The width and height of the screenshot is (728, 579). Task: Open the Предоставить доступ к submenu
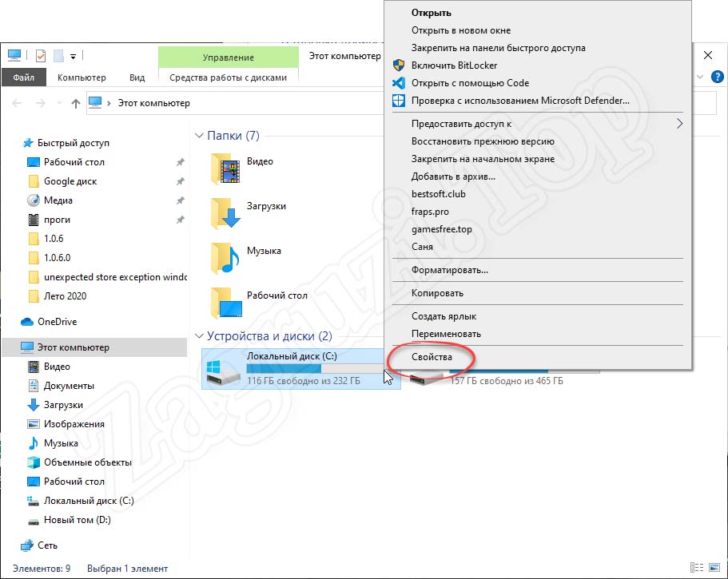point(455,124)
